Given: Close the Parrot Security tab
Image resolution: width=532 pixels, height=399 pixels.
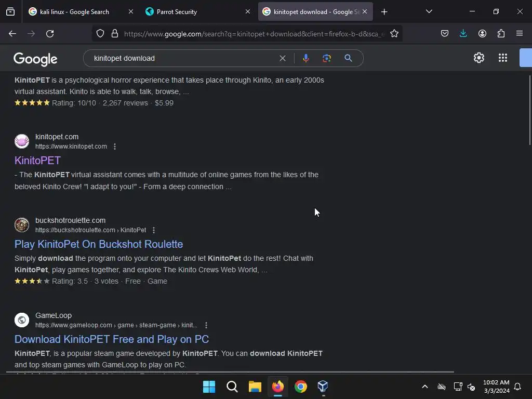Looking at the screenshot, I should pyautogui.click(x=248, y=12).
